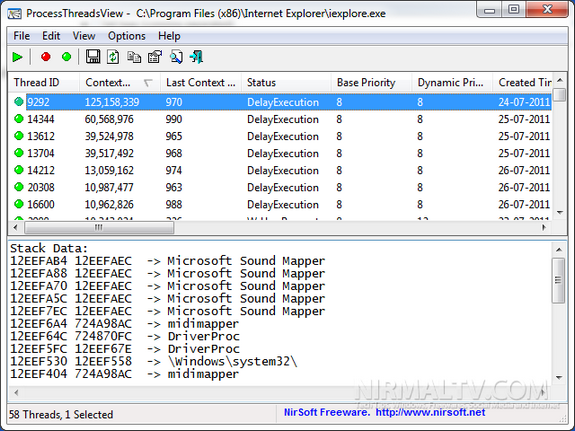This screenshot has width=575, height=431.
Task: Click green status dot of thread 9292
Action: point(19,102)
